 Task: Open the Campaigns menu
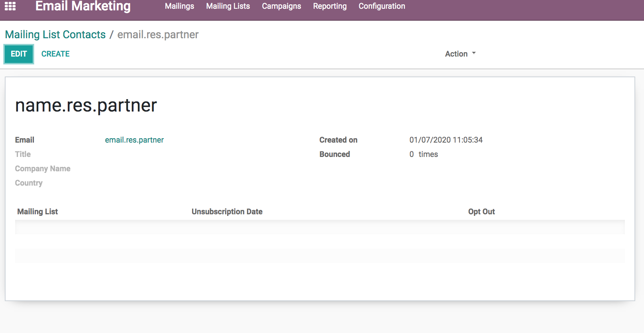point(281,6)
